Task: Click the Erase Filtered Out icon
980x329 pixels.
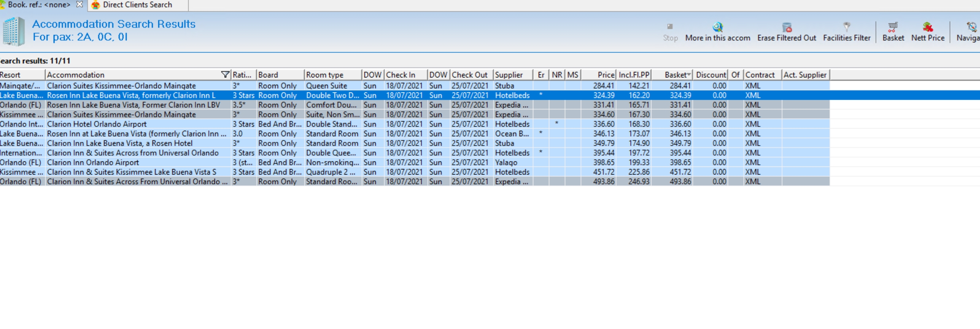Action: (786, 27)
